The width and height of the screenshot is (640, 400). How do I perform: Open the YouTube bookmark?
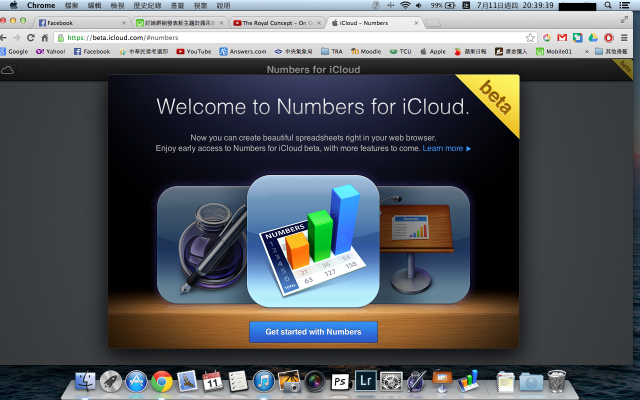194,51
